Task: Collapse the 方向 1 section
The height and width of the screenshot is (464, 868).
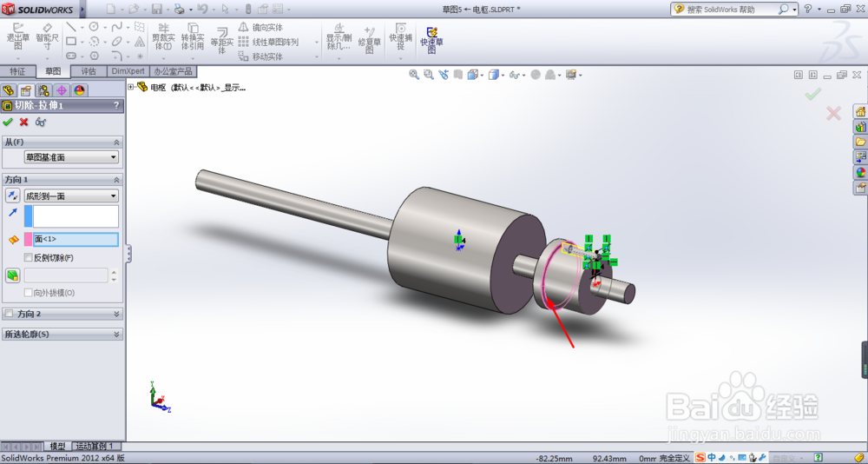Action: 116,180
